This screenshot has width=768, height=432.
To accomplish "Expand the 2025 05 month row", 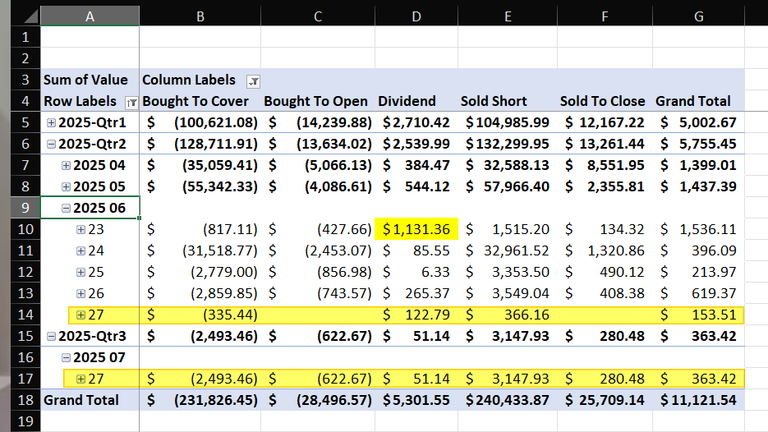I will [66, 187].
